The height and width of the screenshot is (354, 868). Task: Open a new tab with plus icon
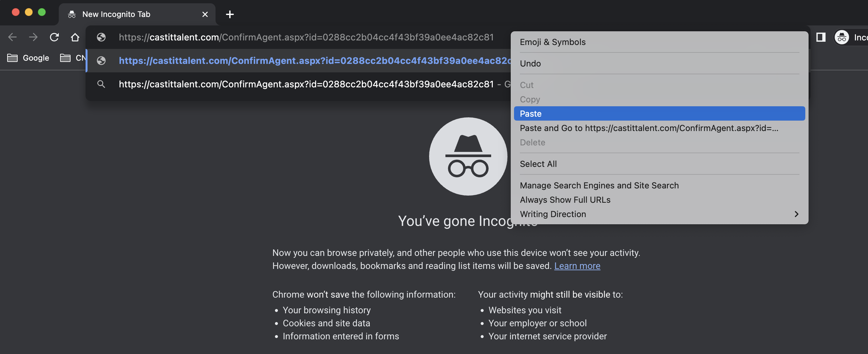tap(230, 14)
